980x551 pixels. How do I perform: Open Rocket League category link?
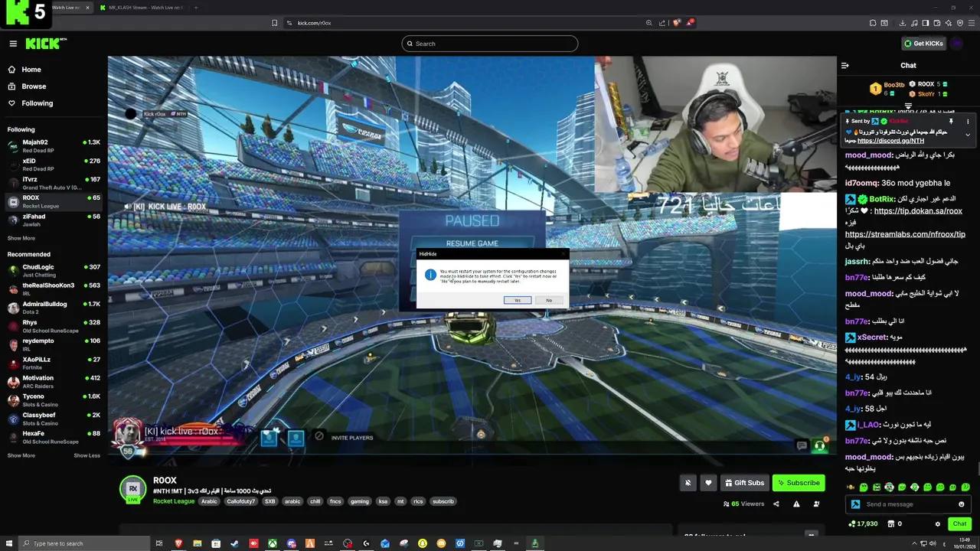click(x=174, y=501)
